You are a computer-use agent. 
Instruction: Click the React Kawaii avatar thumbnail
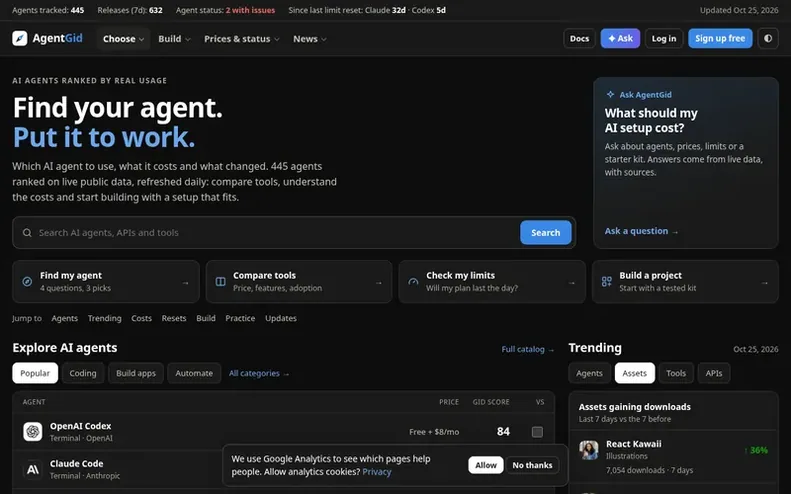pos(589,450)
